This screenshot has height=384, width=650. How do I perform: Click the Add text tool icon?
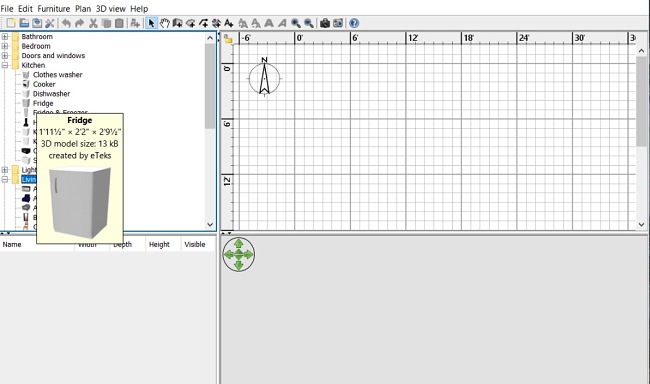pyautogui.click(x=229, y=23)
